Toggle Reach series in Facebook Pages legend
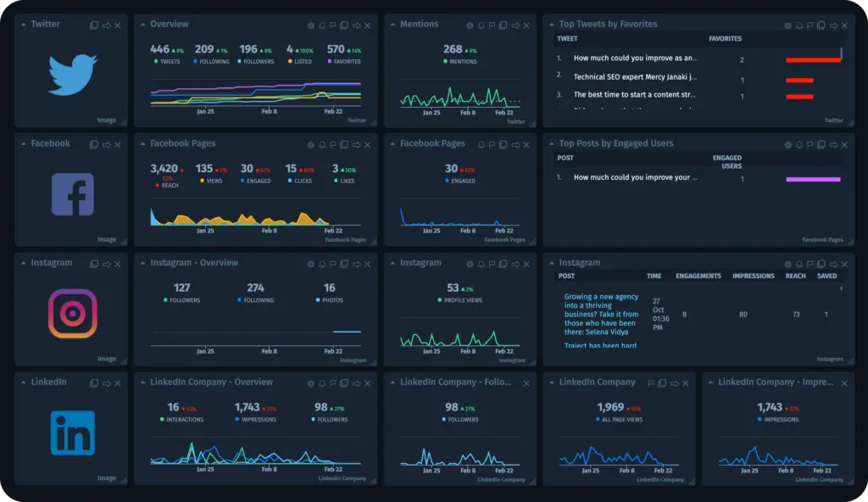This screenshot has height=502, width=868. 167,185
